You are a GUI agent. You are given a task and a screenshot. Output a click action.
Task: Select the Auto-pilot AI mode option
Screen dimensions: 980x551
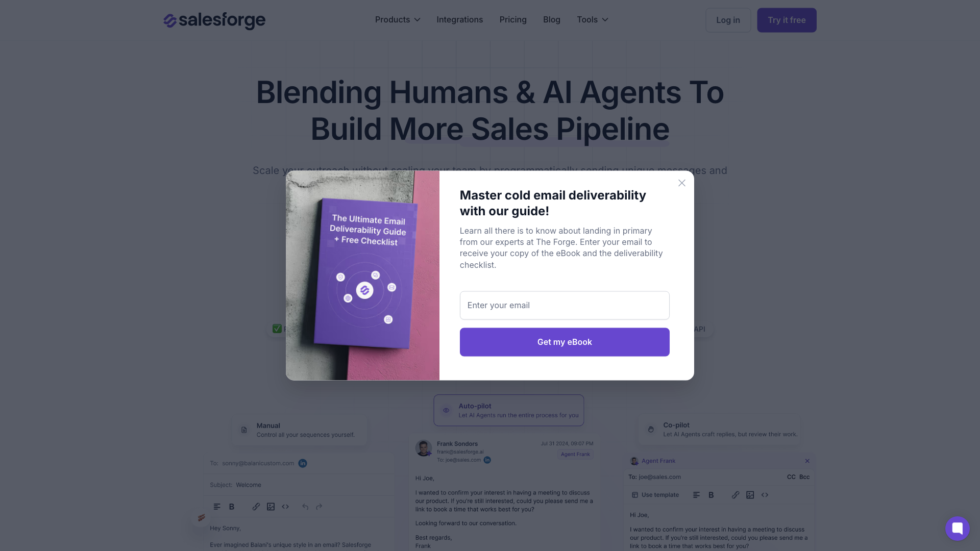(x=509, y=410)
